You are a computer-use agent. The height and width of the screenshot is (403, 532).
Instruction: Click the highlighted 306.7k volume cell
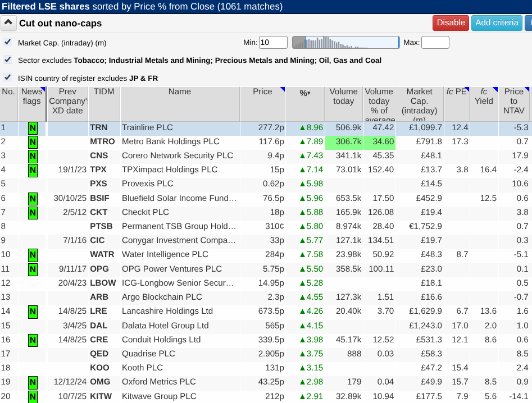[x=344, y=143]
